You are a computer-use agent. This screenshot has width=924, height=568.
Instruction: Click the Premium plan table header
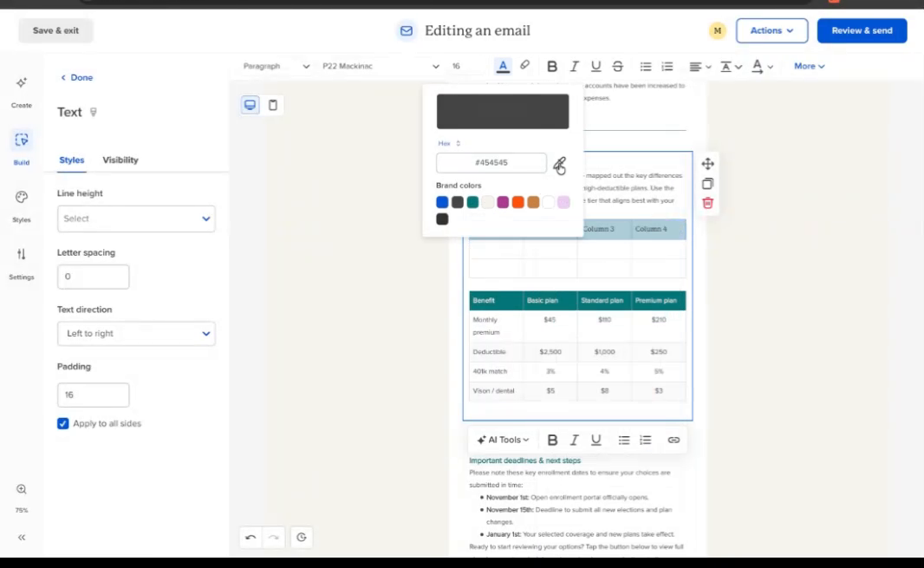(656, 301)
